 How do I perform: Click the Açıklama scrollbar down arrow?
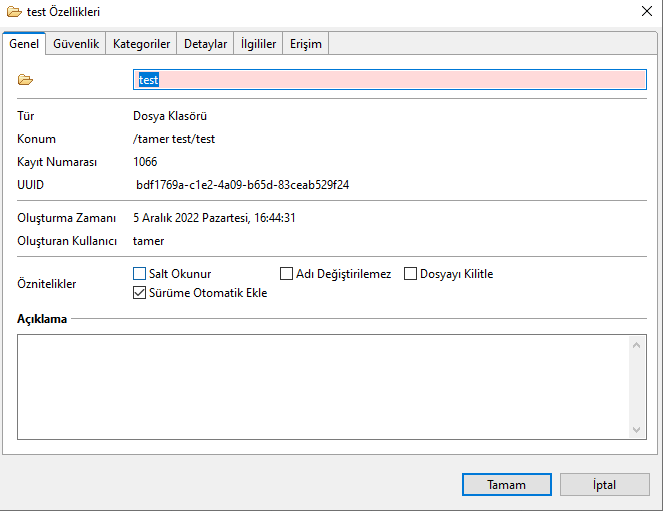(637, 429)
